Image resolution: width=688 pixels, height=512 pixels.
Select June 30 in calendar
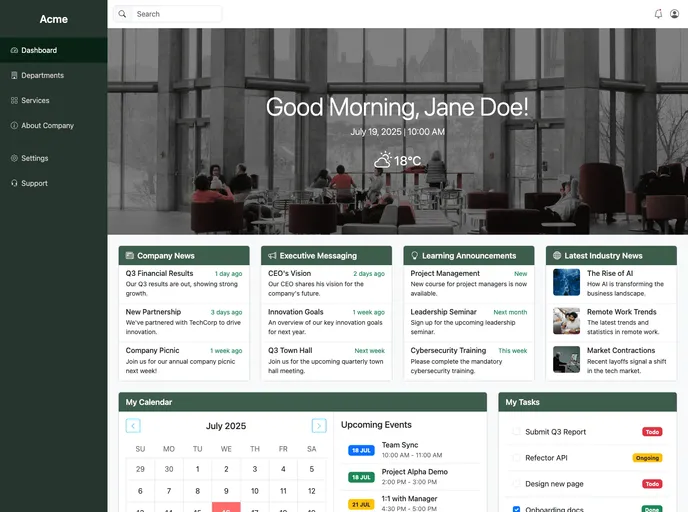[169, 469]
